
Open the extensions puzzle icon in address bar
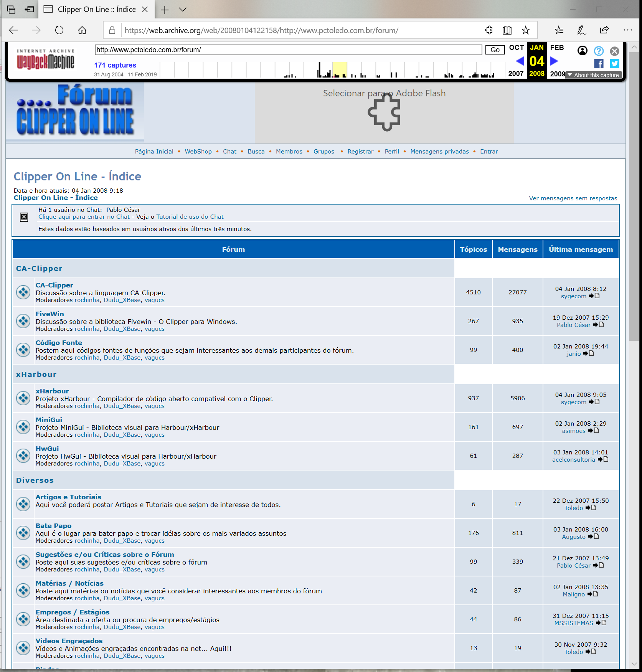click(x=489, y=30)
